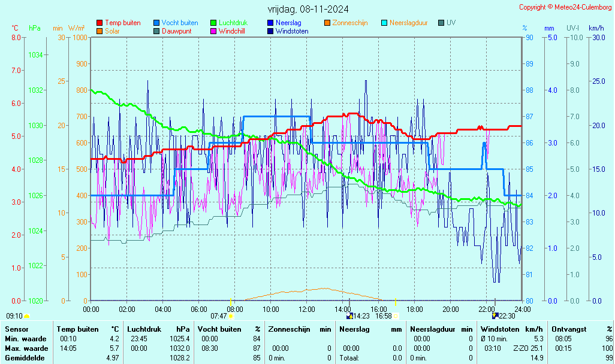Click the blue Vocht buiten legend square
The width and height of the screenshot is (615, 364).
point(156,23)
